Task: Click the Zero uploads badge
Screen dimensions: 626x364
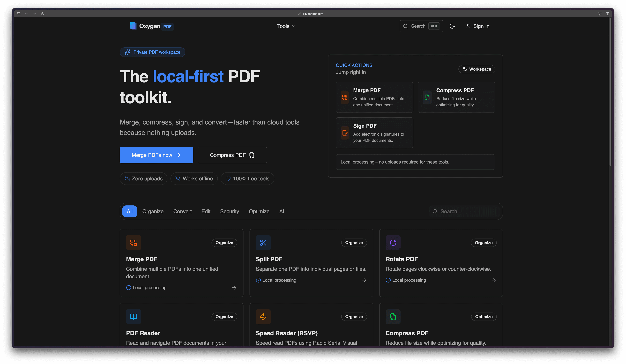Action: pyautogui.click(x=144, y=178)
